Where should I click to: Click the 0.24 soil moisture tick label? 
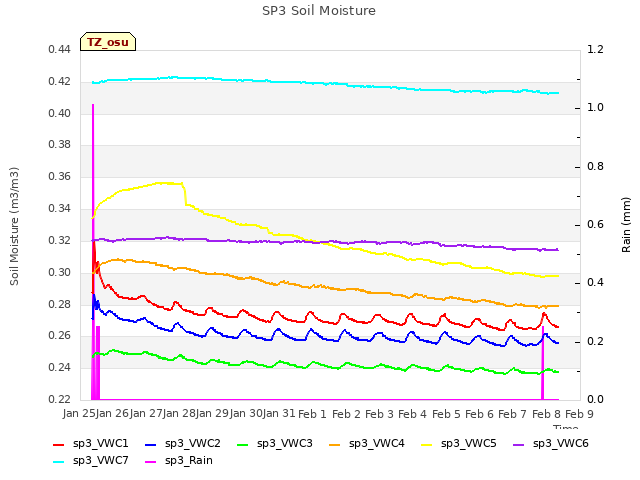[60, 367]
